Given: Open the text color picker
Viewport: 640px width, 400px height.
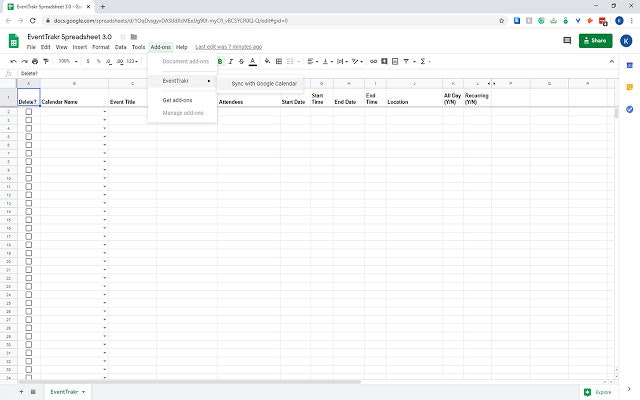Looking at the screenshot, I should click(x=253, y=61).
